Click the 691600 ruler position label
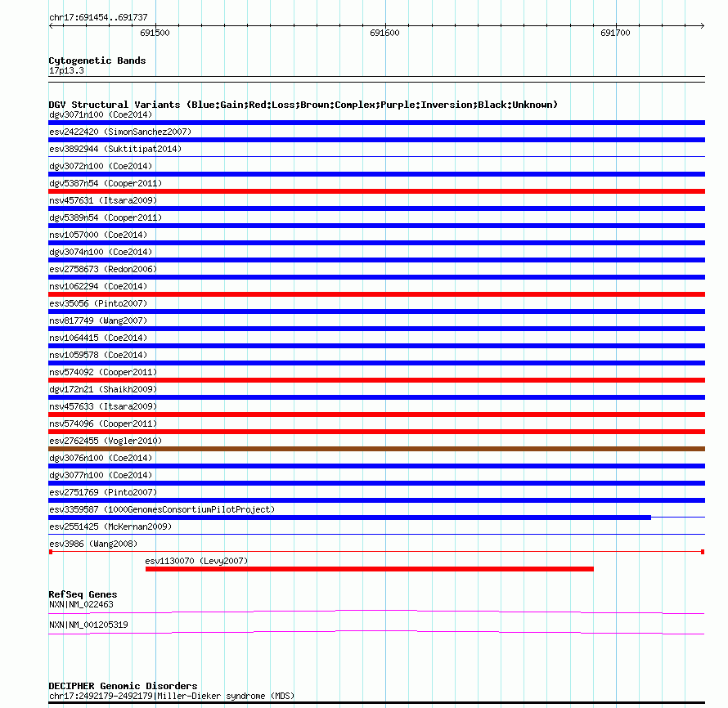This screenshot has height=708, width=728. [x=384, y=33]
